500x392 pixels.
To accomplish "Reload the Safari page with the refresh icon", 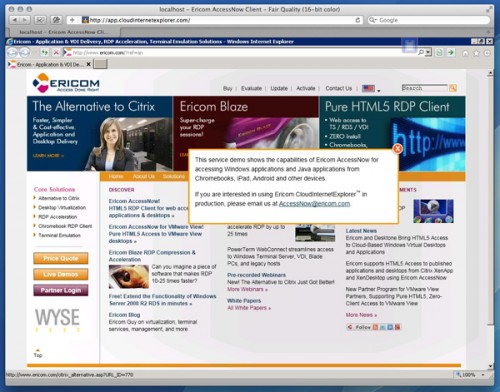I will 358,20.
